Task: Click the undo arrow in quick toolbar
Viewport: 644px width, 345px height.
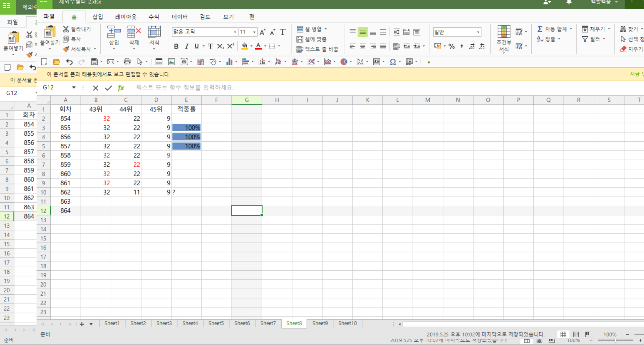Action: (69, 62)
